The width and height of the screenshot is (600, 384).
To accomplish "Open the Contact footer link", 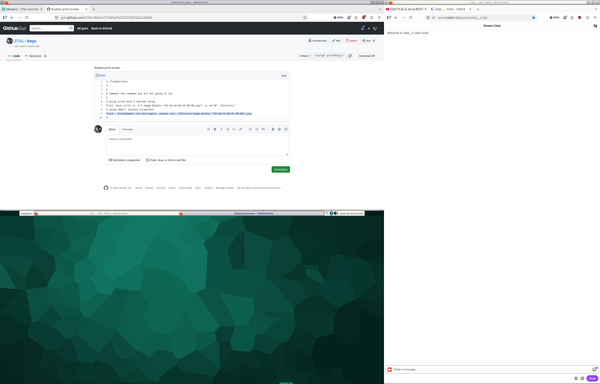I will pyautogui.click(x=208, y=188).
